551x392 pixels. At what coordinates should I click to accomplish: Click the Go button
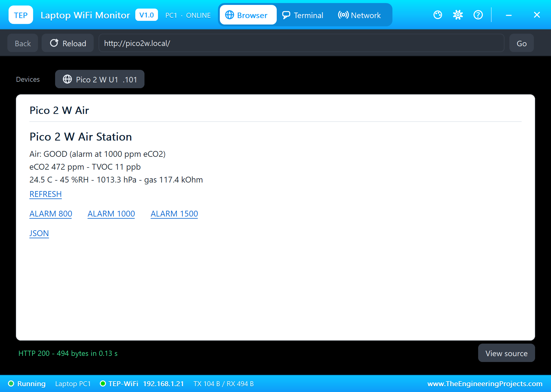tap(522, 43)
